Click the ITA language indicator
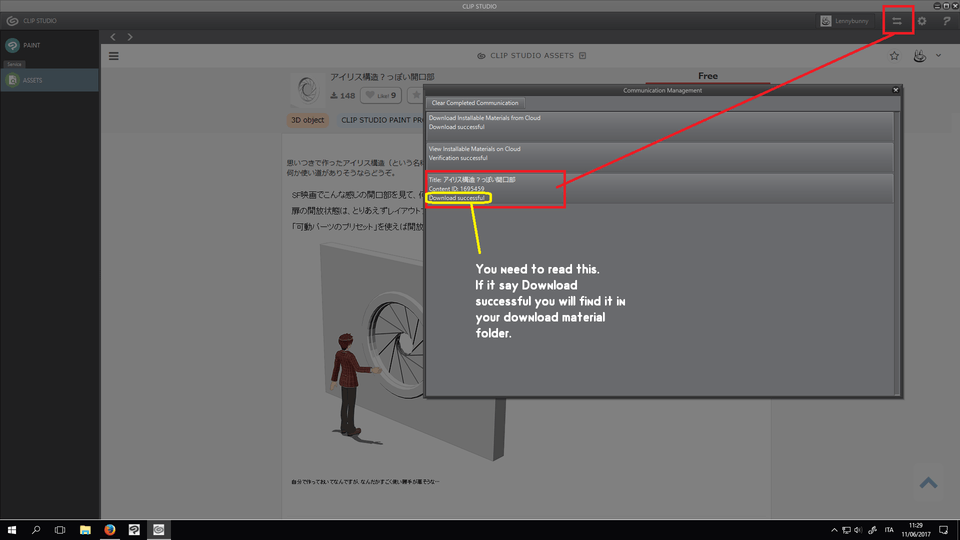960x540 pixels. (889, 530)
